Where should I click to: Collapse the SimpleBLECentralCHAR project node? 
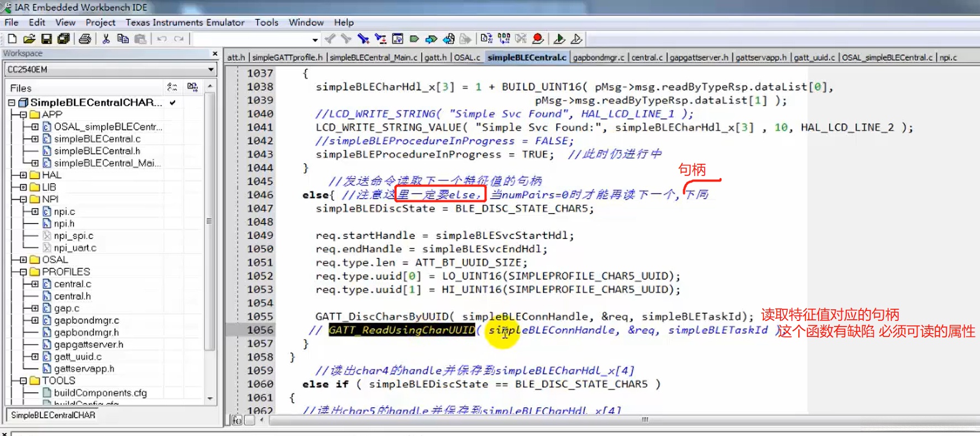[12, 103]
